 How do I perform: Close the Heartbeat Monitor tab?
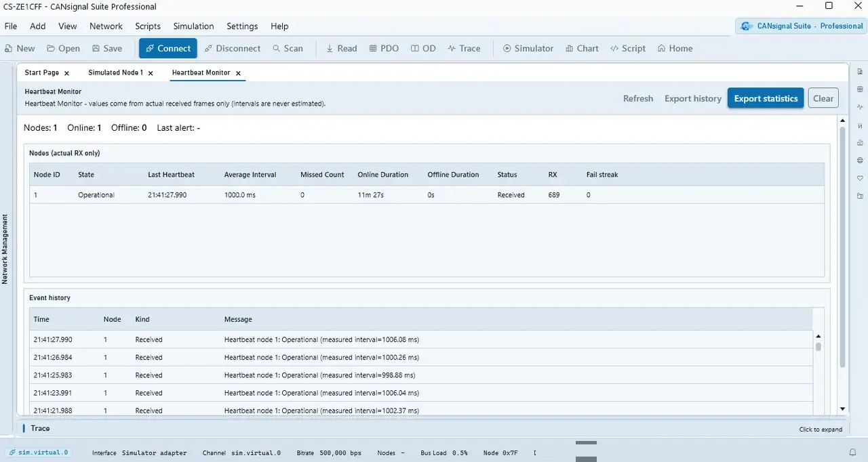(x=239, y=73)
